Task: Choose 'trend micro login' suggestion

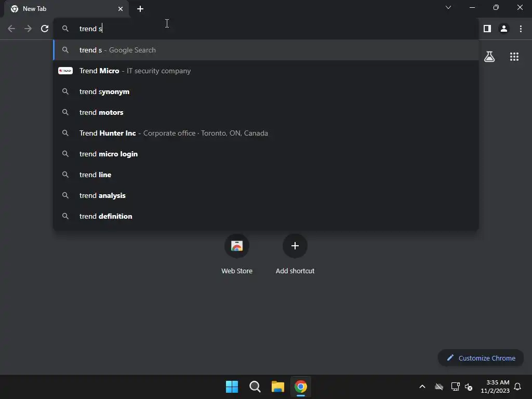Action: [x=266, y=154]
